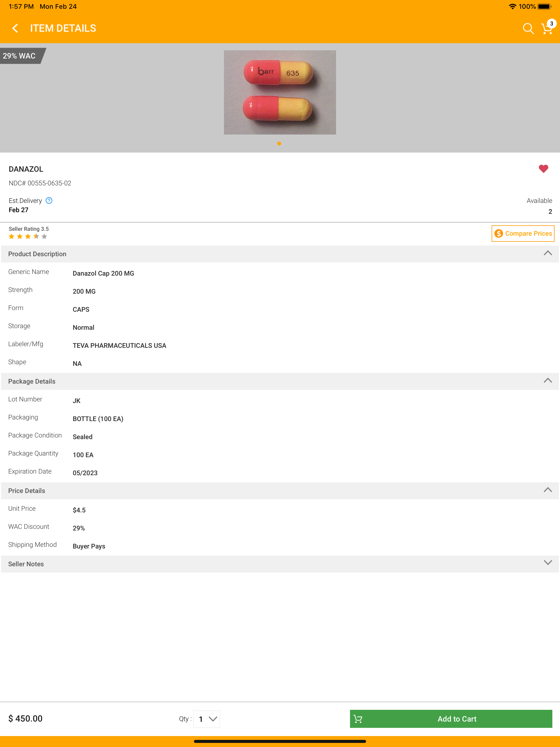This screenshot has height=747, width=560.
Task: Tap the Strength 200 MG value
Action: [x=84, y=291]
